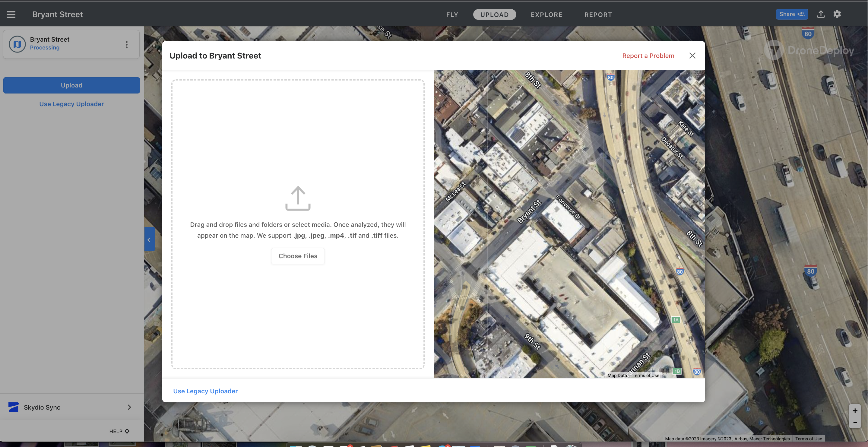Open Bryant Street plan options menu

pyautogui.click(x=127, y=45)
